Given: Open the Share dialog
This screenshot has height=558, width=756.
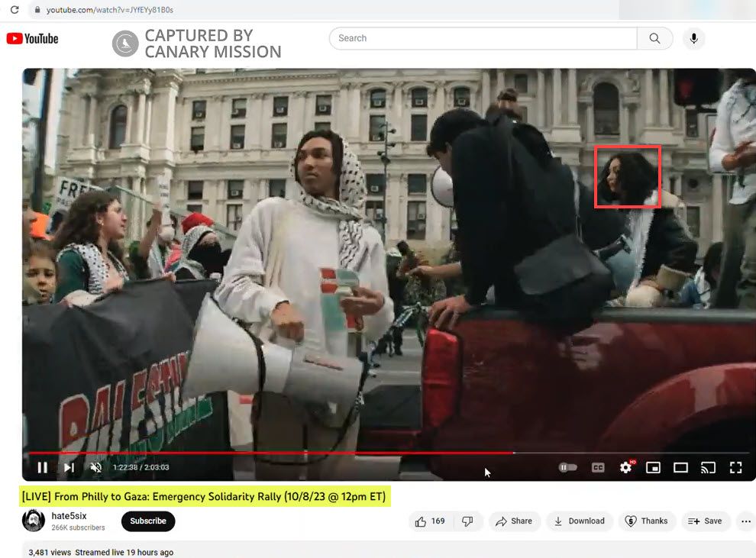Looking at the screenshot, I should tap(514, 521).
